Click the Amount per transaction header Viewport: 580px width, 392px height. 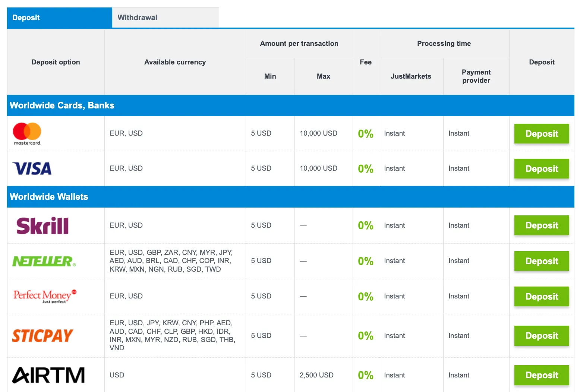[299, 44]
